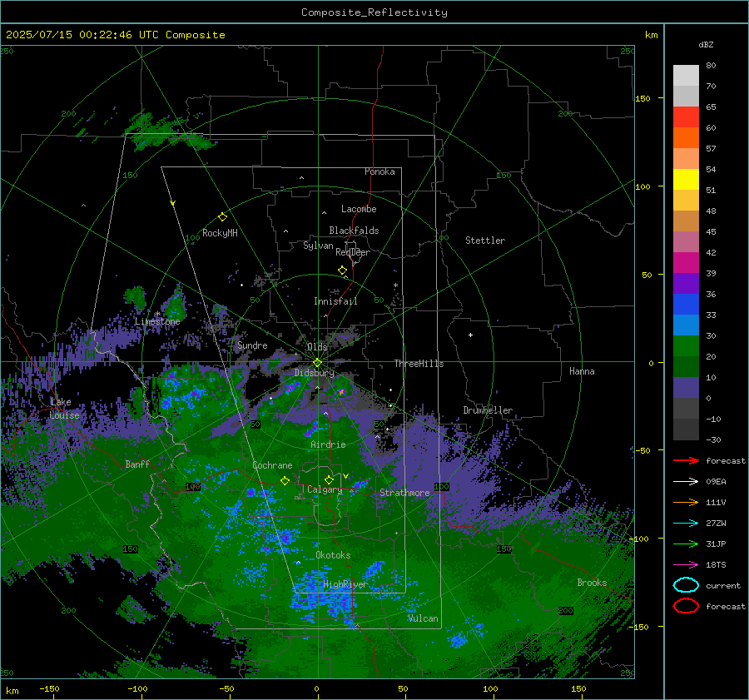Click the yellow diamond marker beside RockyMH
The image size is (749, 700).
(222, 217)
